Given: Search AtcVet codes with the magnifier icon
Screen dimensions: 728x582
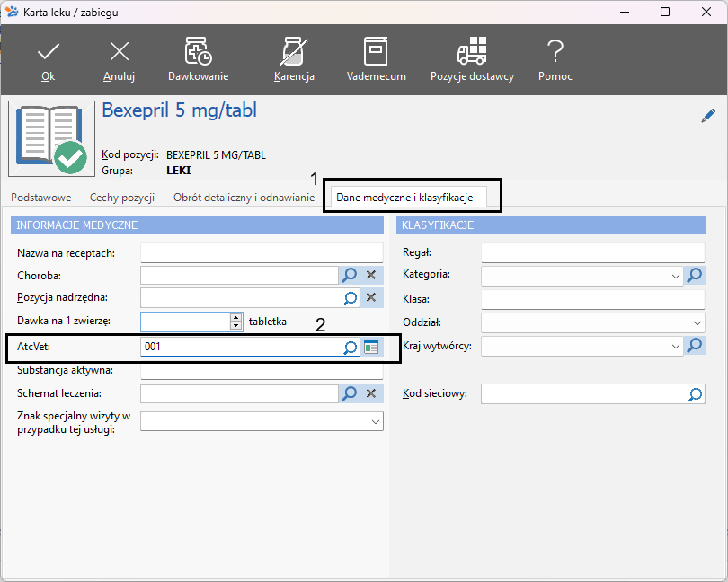Looking at the screenshot, I should click(x=351, y=348).
